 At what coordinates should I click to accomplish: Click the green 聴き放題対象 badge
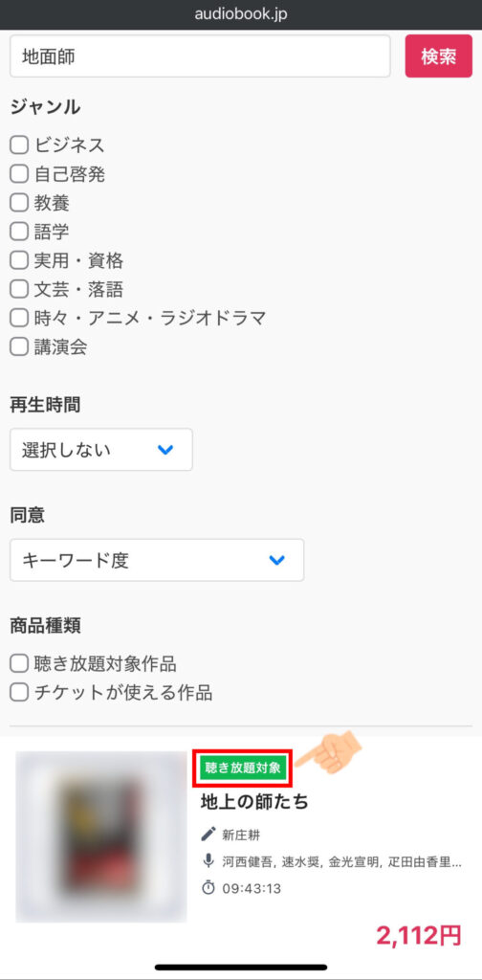point(243,768)
